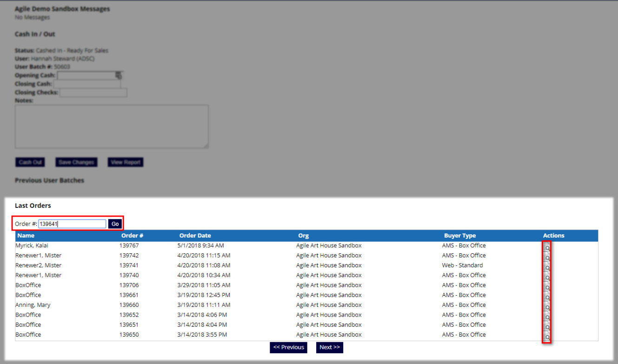Click the Web - Standard buyer type

coord(463,265)
